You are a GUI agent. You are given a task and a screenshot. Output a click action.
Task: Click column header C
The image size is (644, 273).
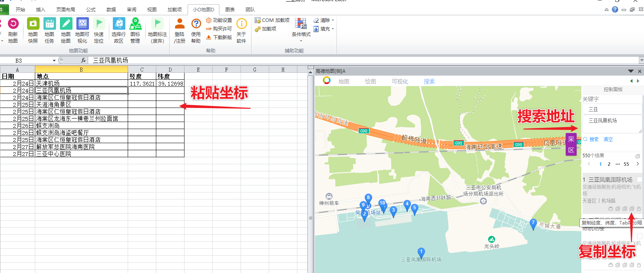tap(142, 70)
